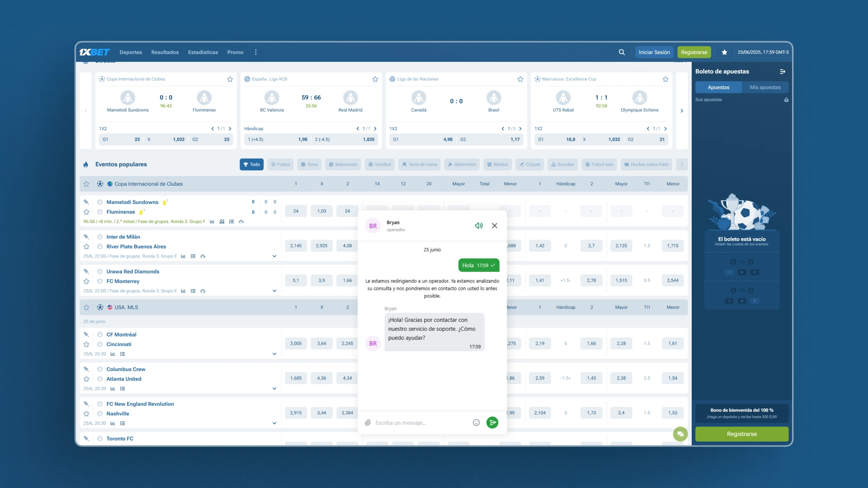This screenshot has height=488, width=868.
Task: Select the Apuestas tab
Action: (718, 87)
